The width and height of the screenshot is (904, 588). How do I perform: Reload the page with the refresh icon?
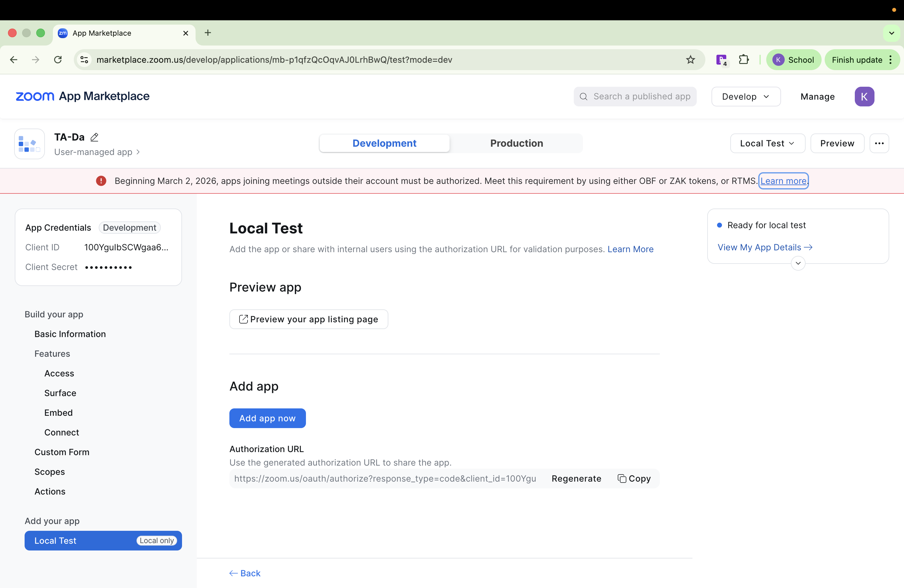58,60
